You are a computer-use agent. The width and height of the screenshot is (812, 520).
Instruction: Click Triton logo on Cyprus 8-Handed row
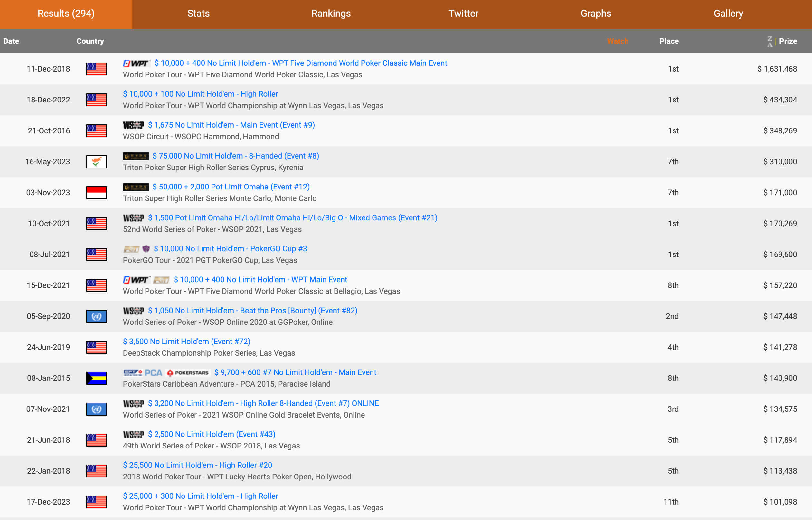coord(136,156)
